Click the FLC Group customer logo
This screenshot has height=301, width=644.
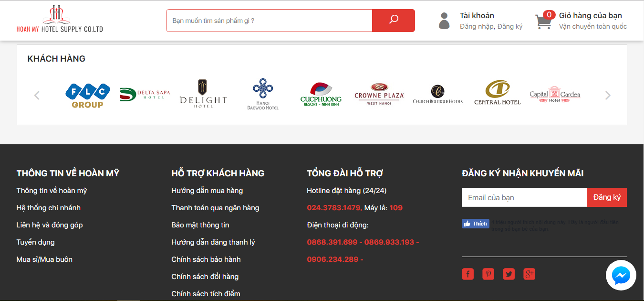coord(88,96)
